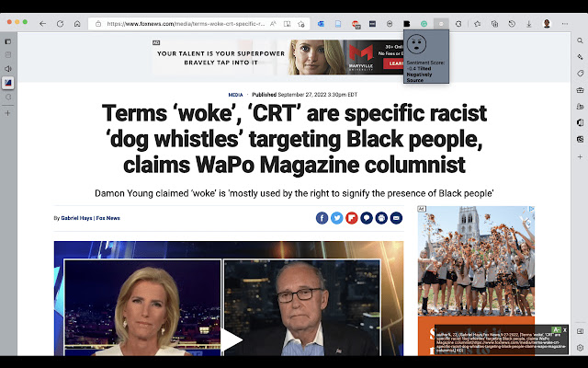Share article via Facebook icon

322,218
